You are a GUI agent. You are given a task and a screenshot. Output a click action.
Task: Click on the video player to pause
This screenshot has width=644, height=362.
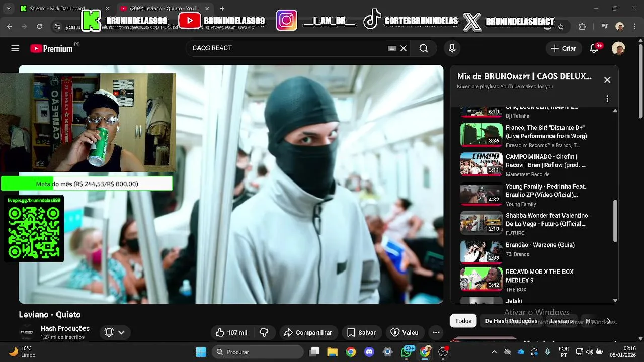click(x=231, y=184)
